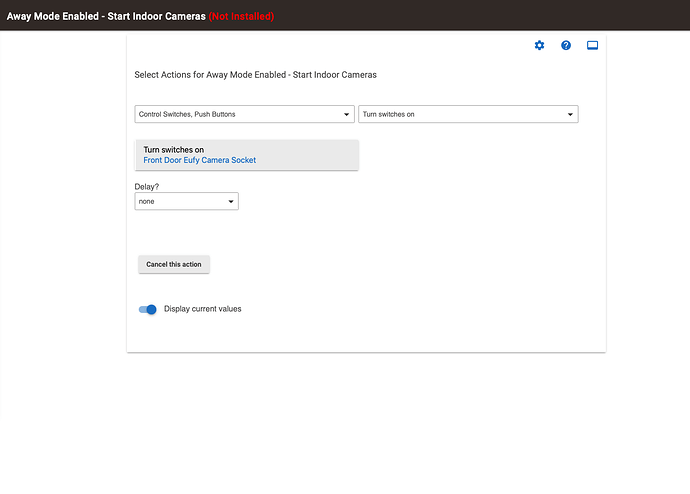Image resolution: width=690 pixels, height=494 pixels.
Task: Click the Turn switches on device box
Action: point(246,155)
